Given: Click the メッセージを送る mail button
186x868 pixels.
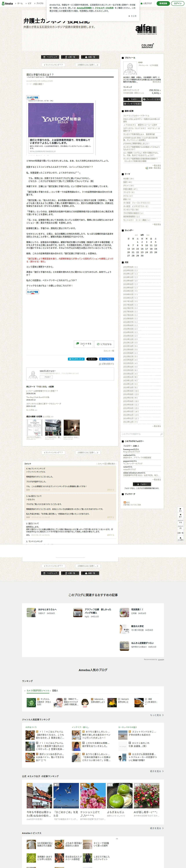Looking at the screenshot, I should click(x=132, y=104).
